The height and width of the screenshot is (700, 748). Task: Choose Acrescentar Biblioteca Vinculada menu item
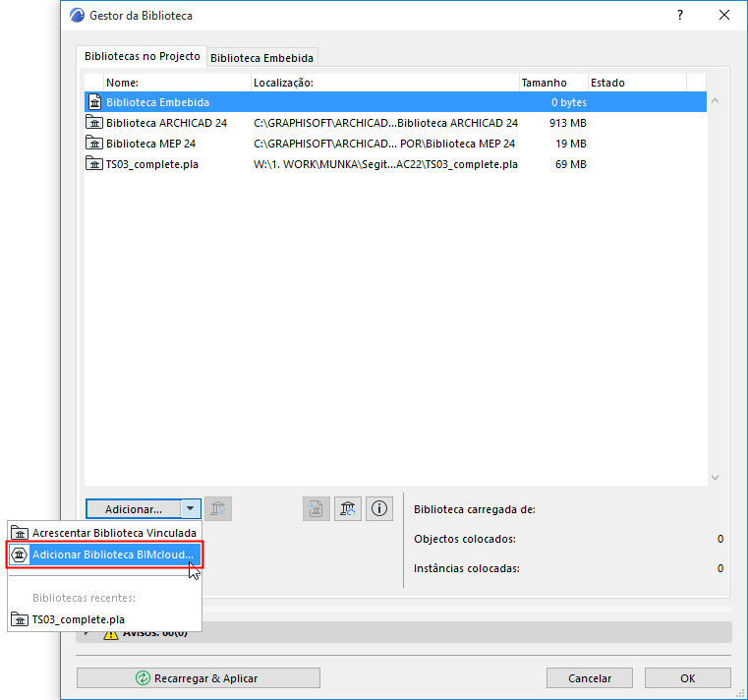point(105,533)
